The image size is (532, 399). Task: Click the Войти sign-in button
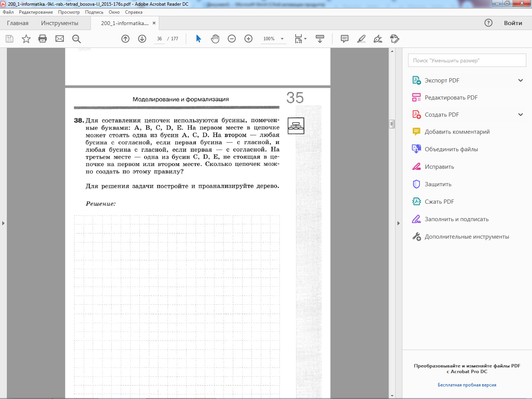click(513, 23)
